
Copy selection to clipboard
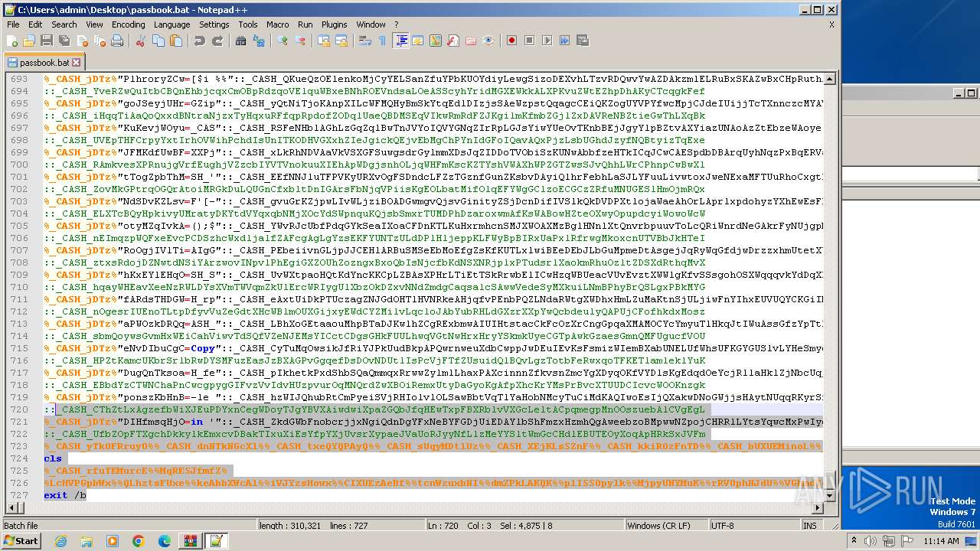tap(158, 41)
